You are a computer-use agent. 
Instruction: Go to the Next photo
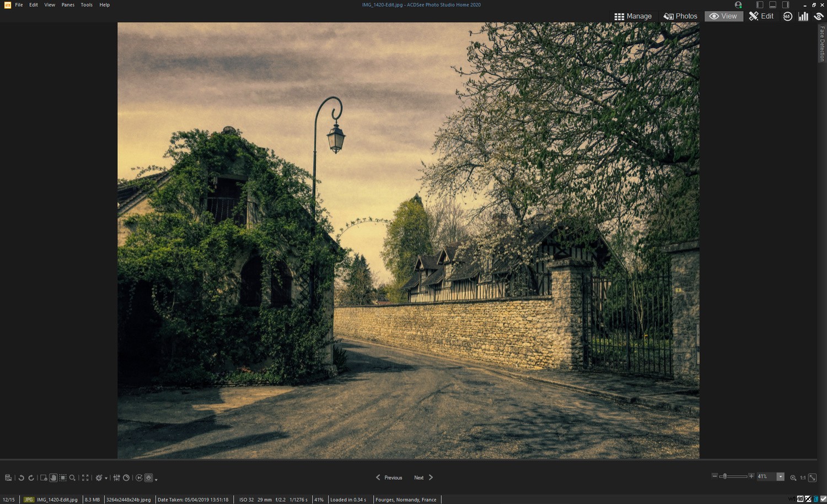(x=419, y=478)
